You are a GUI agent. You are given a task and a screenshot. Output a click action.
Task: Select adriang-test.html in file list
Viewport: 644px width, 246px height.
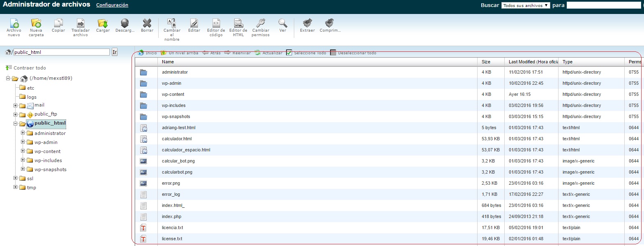click(x=179, y=128)
